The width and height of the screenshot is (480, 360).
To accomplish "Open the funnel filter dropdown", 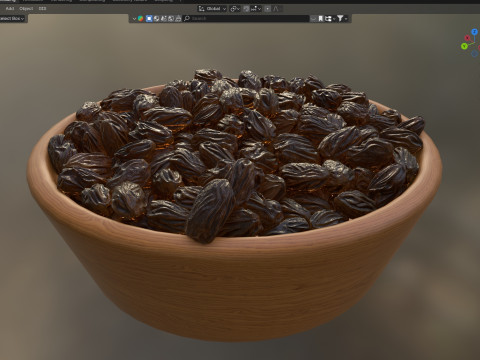I will pyautogui.click(x=342, y=19).
